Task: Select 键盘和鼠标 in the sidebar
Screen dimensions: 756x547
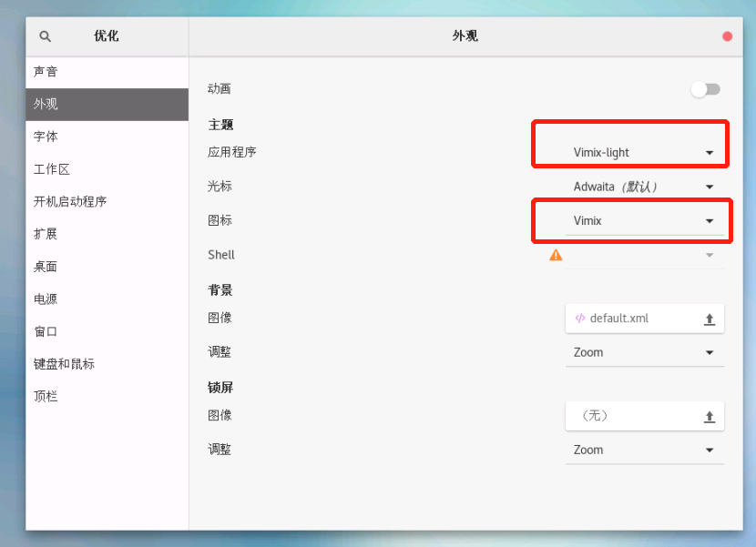Action: coord(107,364)
